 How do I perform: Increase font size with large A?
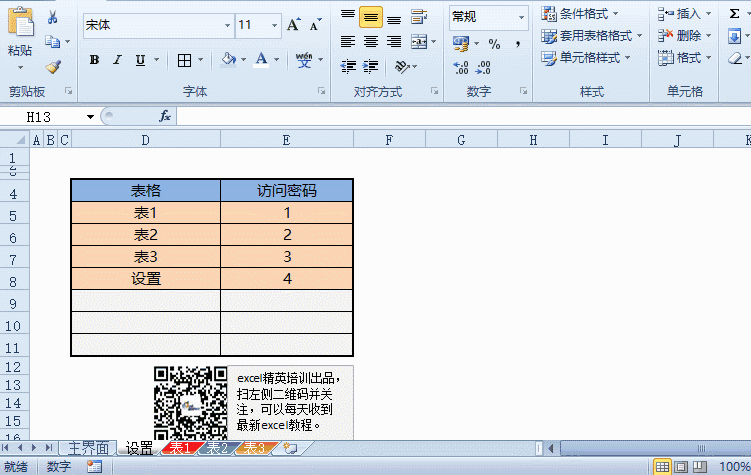click(294, 24)
